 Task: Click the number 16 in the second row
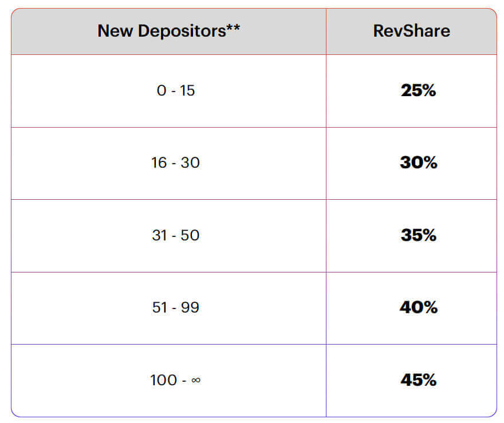pos(159,163)
